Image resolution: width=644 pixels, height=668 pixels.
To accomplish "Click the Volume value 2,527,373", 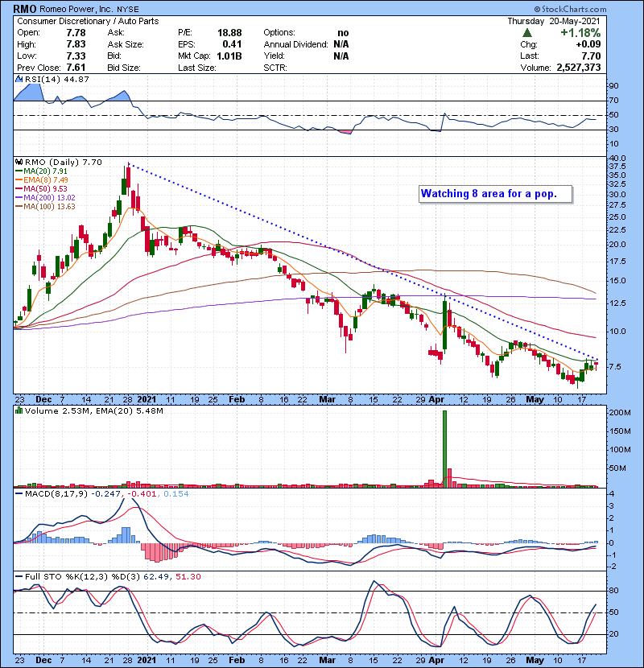I will (x=578, y=68).
